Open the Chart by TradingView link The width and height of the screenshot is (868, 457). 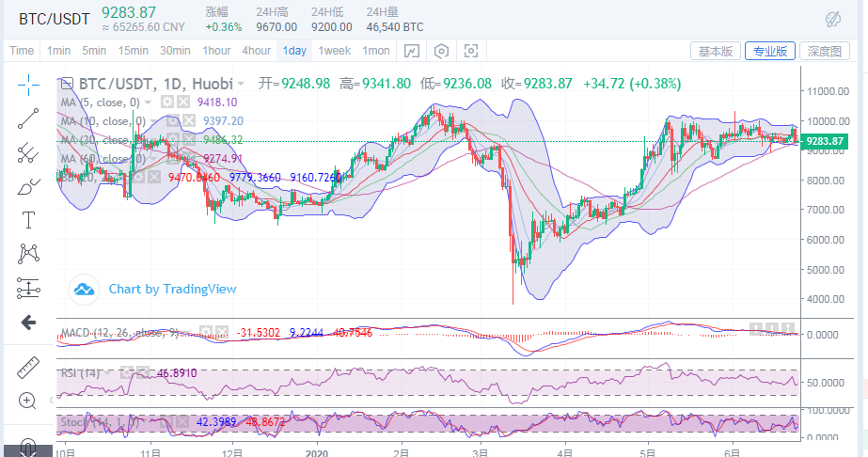172,289
